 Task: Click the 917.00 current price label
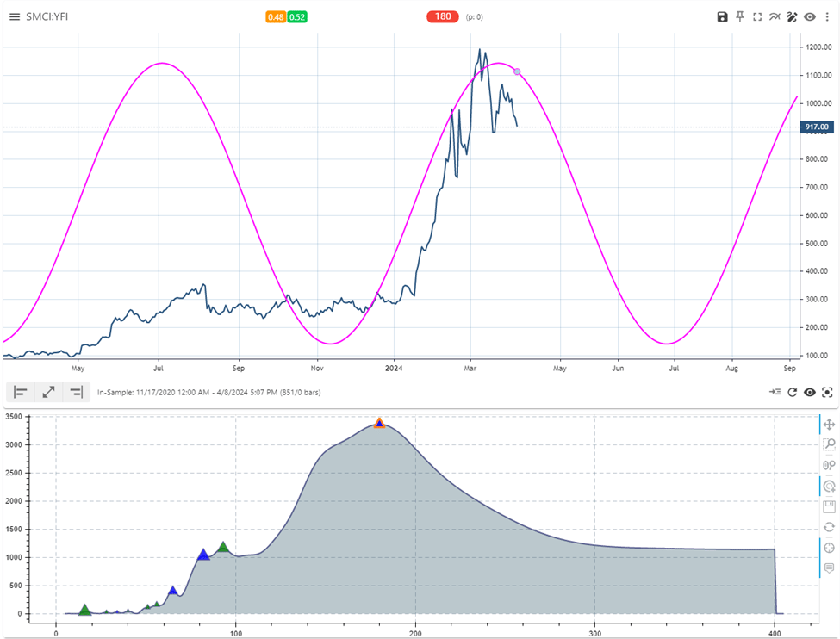(817, 127)
